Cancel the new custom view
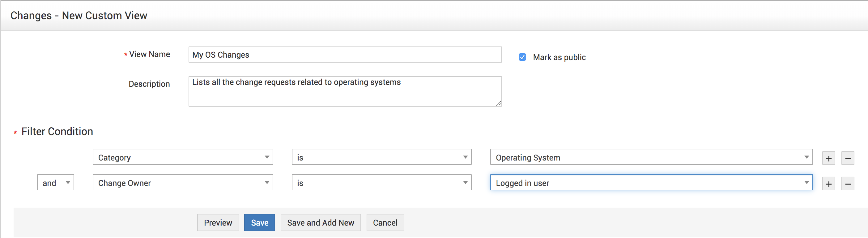The height and width of the screenshot is (238, 868). [385, 223]
